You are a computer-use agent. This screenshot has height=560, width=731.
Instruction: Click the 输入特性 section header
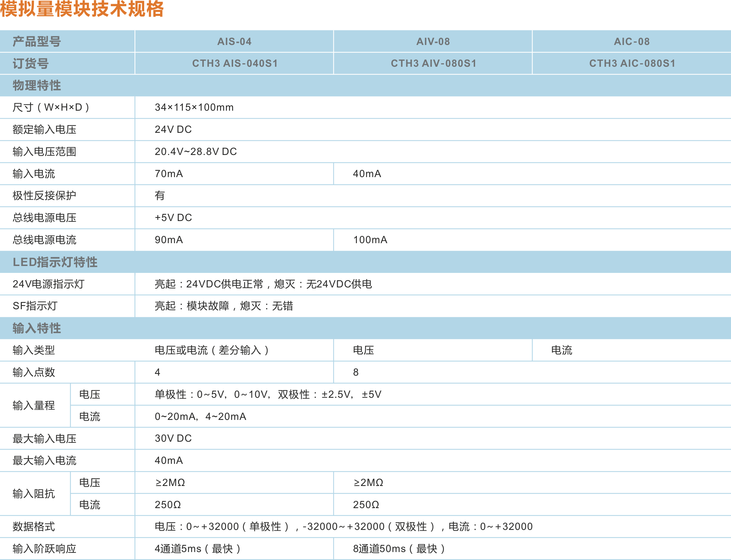(x=37, y=328)
